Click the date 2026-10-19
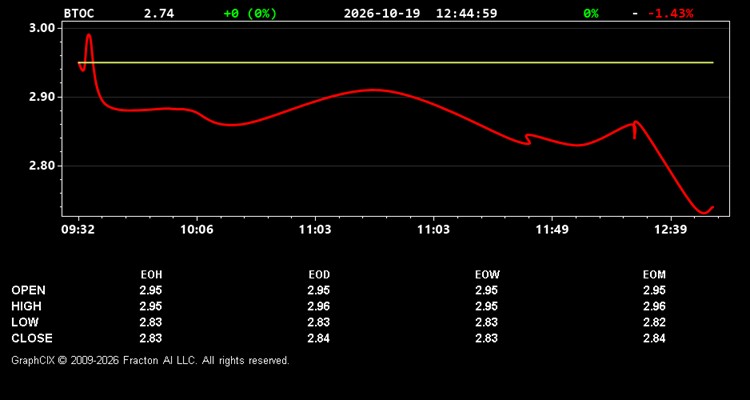Viewport: 750px width, 400px height. click(x=382, y=13)
